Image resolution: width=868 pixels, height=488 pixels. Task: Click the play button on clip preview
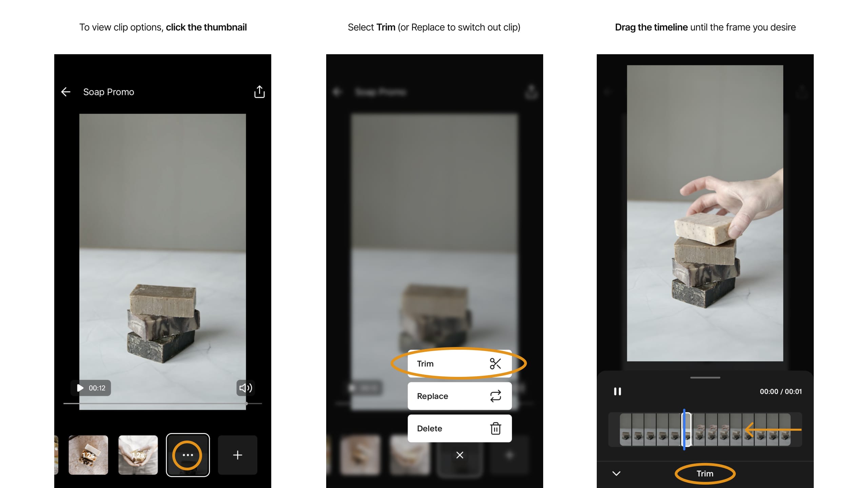pyautogui.click(x=80, y=388)
